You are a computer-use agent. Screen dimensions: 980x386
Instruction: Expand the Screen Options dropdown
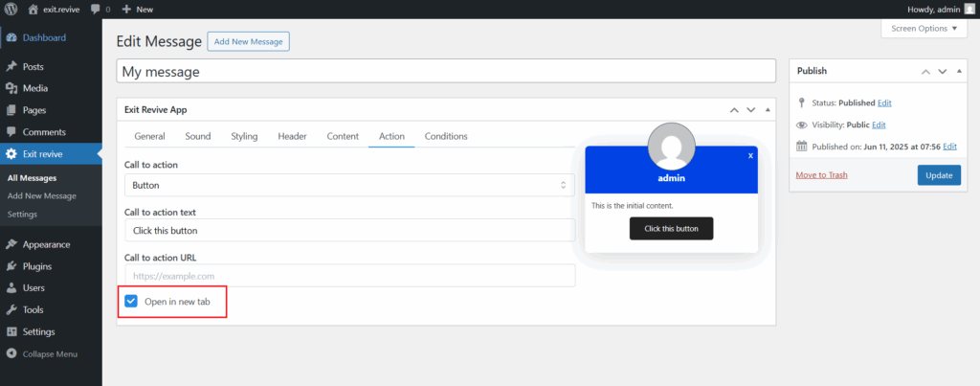pyautogui.click(x=923, y=29)
